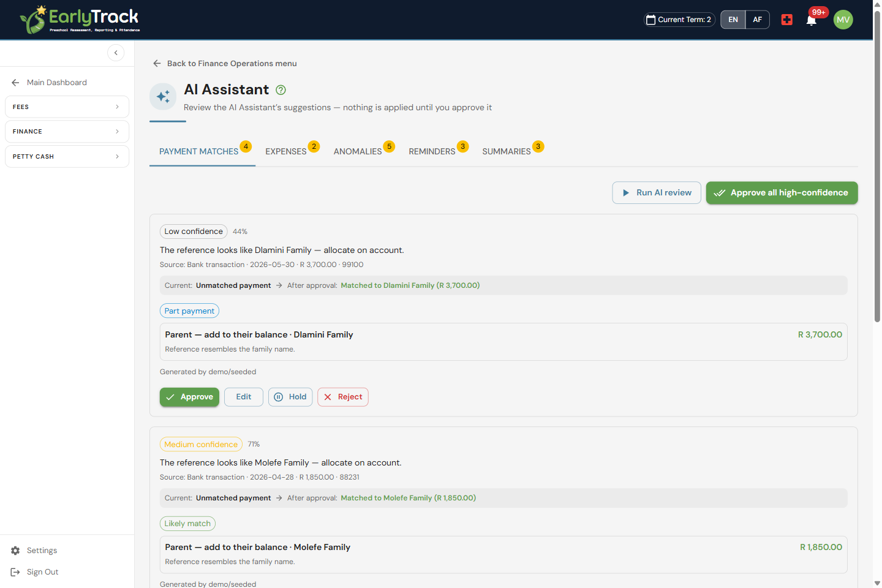Screen dimensions: 882x588
Task: Click the red medical cross icon
Action: 787,20
